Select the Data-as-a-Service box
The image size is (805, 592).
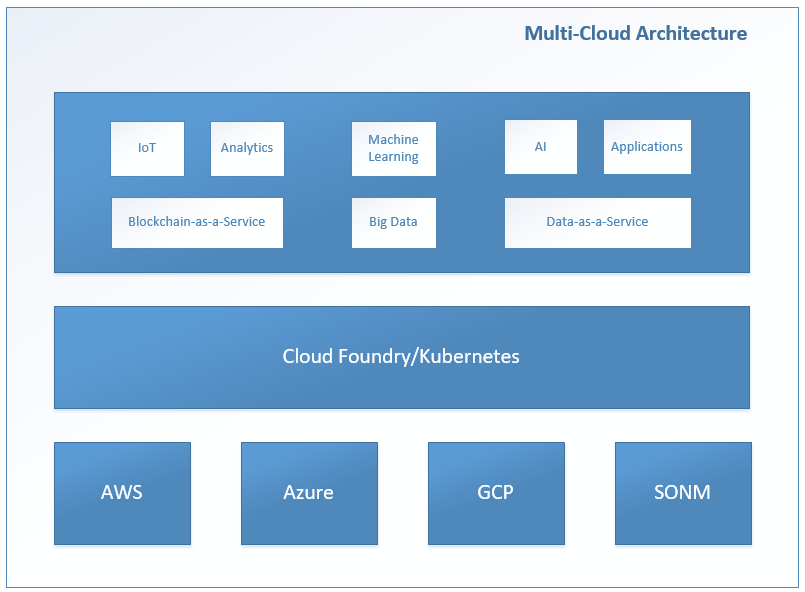click(x=598, y=223)
